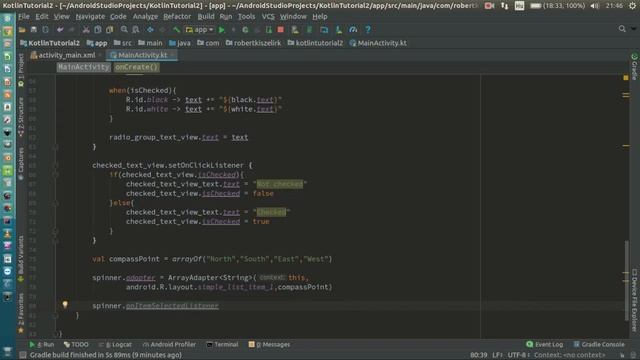Viewport: 640px width, 360px height.
Task: Click the Cut scissors icon
Action: pos(86,29)
